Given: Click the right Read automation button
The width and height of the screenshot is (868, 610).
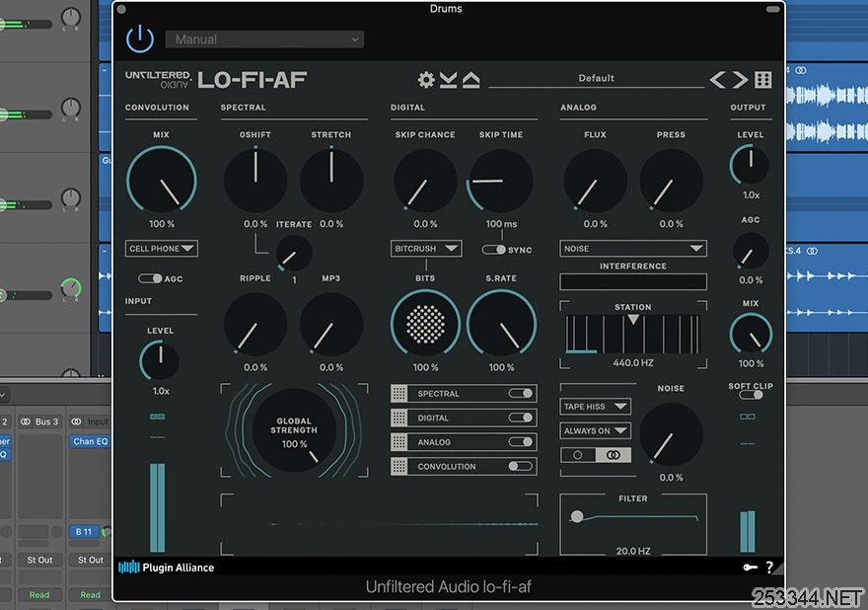Looking at the screenshot, I should click(90, 594).
